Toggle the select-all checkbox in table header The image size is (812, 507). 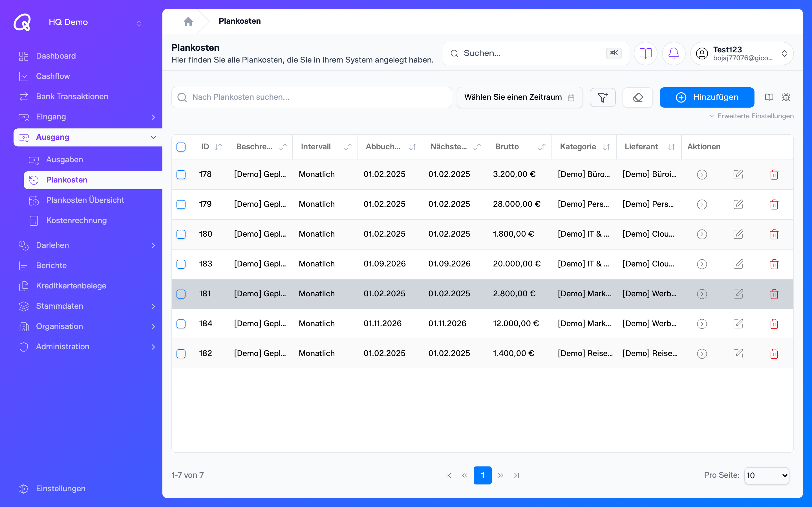tap(181, 147)
